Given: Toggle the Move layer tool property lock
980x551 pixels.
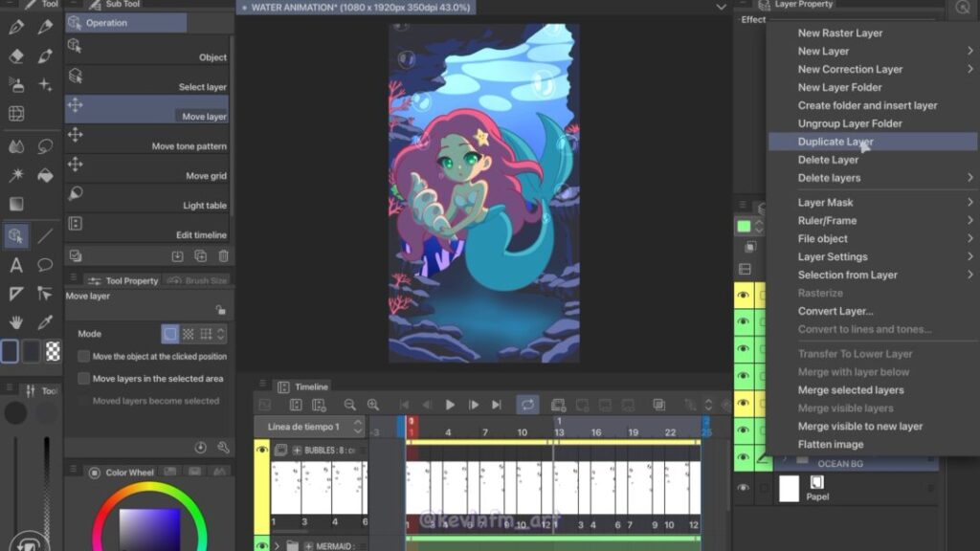Looking at the screenshot, I should [221, 310].
